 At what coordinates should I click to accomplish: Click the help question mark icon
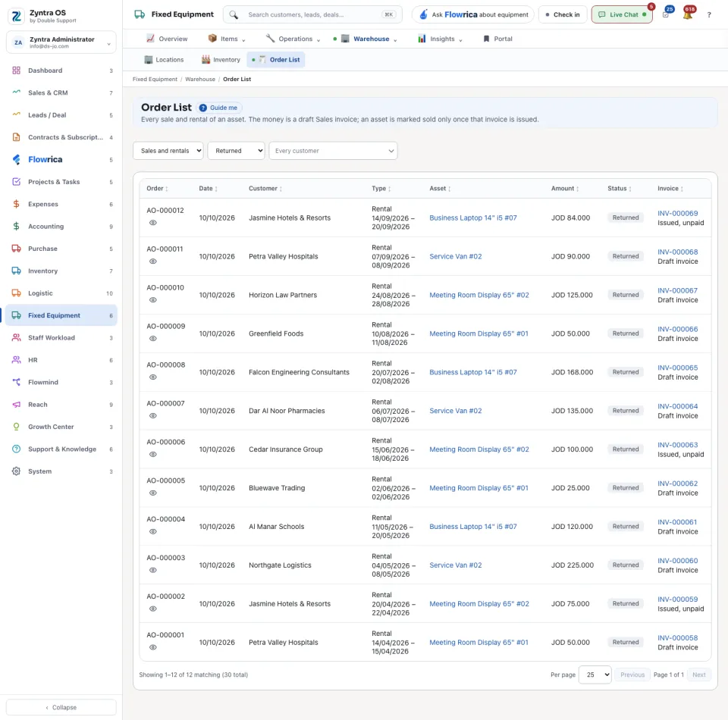click(x=709, y=15)
